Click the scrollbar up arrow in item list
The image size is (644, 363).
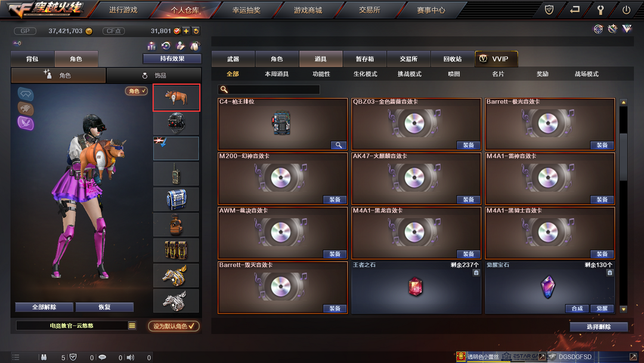[624, 102]
